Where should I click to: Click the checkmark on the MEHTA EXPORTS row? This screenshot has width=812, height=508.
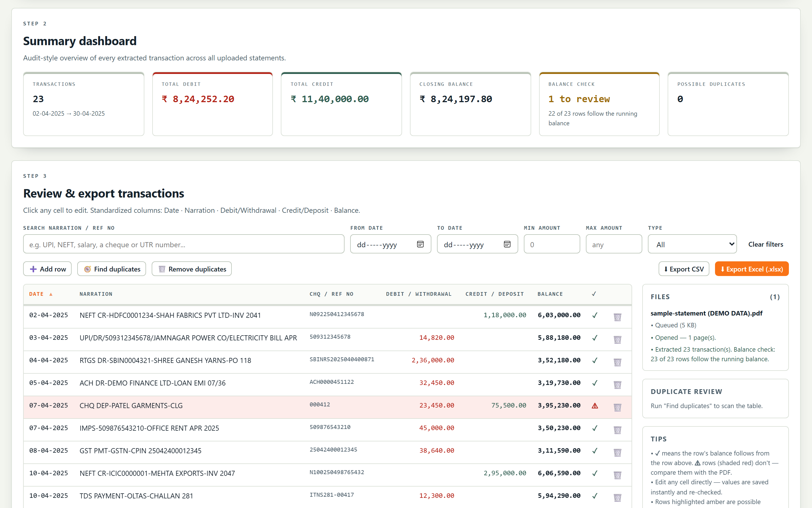click(x=595, y=473)
